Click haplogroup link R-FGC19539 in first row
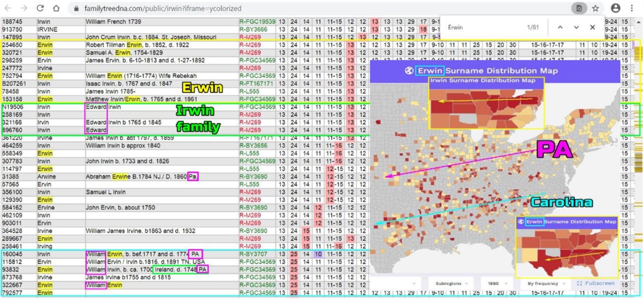Image resolution: width=644 pixels, height=299 pixels. point(257,22)
